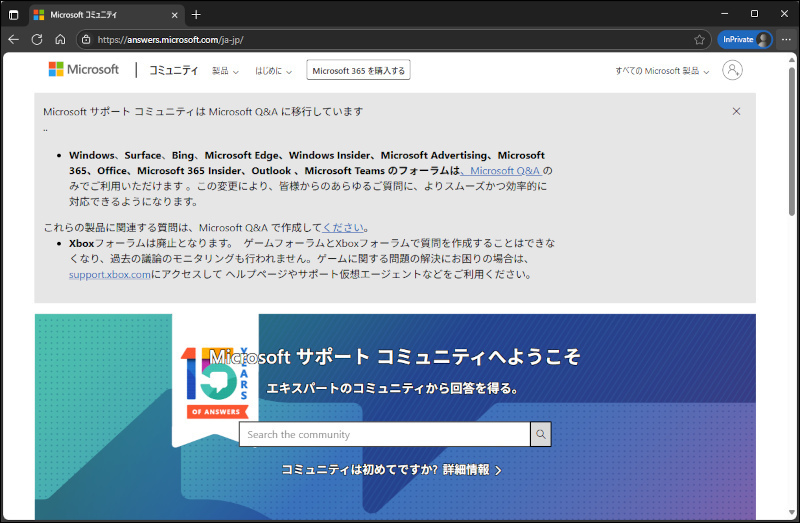Click the Microsoft logo
The width and height of the screenshot is (800, 523).
[84, 70]
